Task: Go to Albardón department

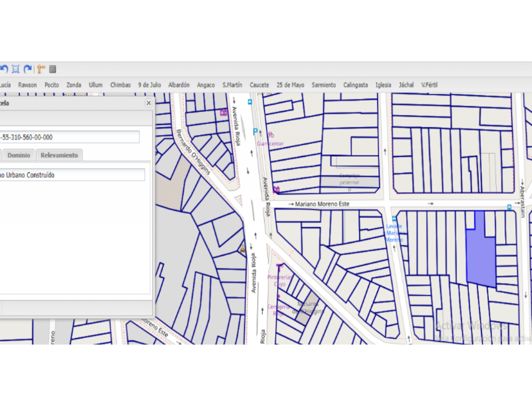Action: (179, 85)
